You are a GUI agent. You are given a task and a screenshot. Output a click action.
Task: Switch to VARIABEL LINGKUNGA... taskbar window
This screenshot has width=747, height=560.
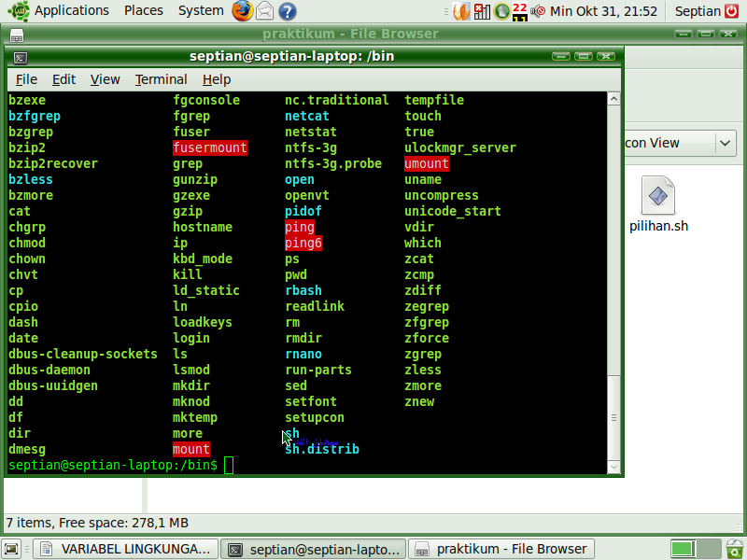tap(125, 549)
